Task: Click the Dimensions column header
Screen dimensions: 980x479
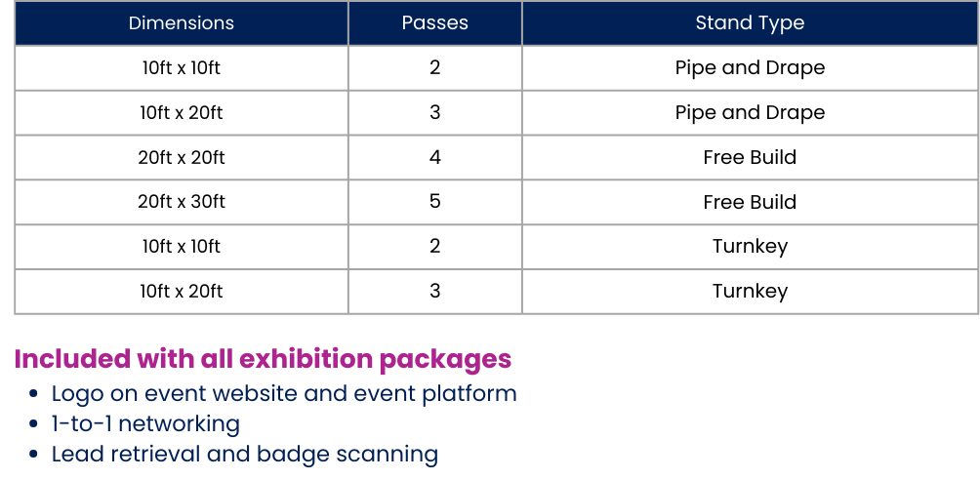Action: [182, 23]
